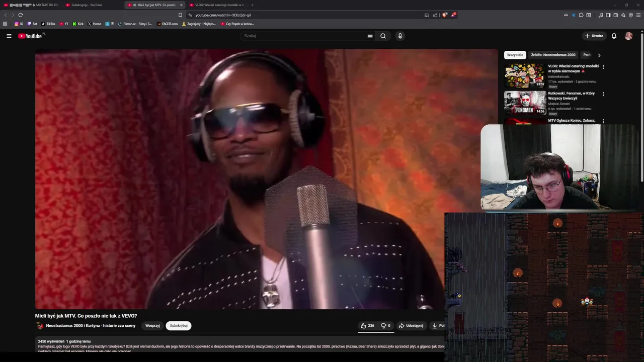Click the page vertical scrollbar
644x362 pixels.
tap(642, 106)
